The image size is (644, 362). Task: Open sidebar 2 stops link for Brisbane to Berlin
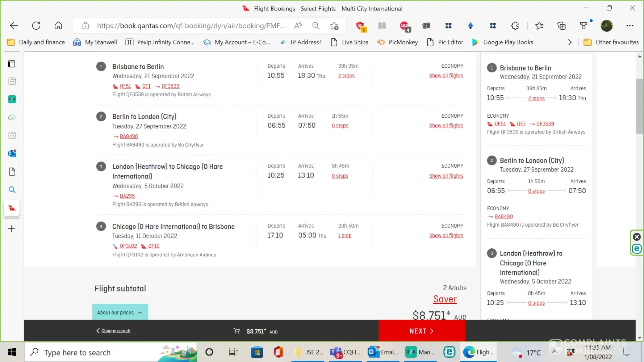(x=536, y=98)
